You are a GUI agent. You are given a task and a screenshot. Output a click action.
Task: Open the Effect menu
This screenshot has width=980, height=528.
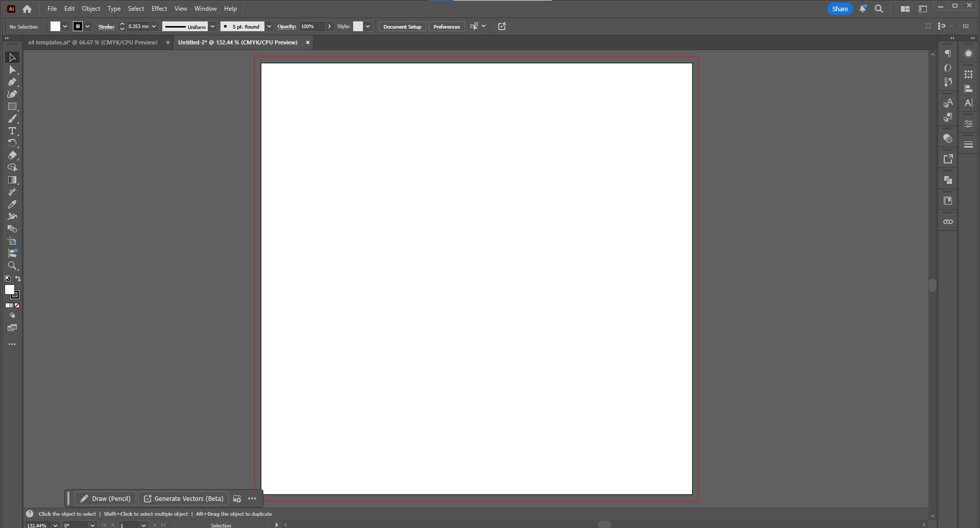[159, 9]
